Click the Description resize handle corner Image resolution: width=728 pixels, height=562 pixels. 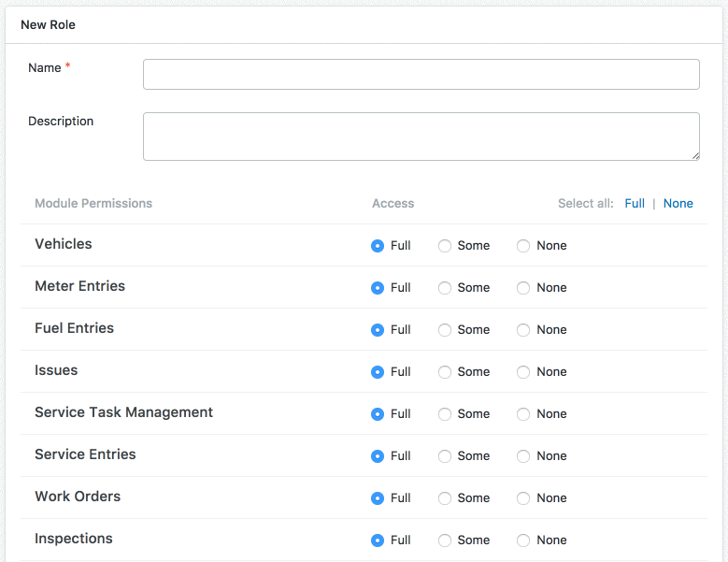point(695,156)
